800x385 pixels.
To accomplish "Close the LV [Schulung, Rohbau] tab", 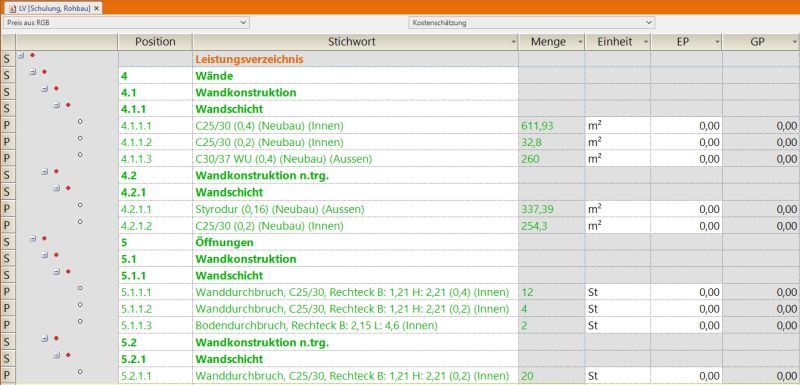I will click(96, 9).
